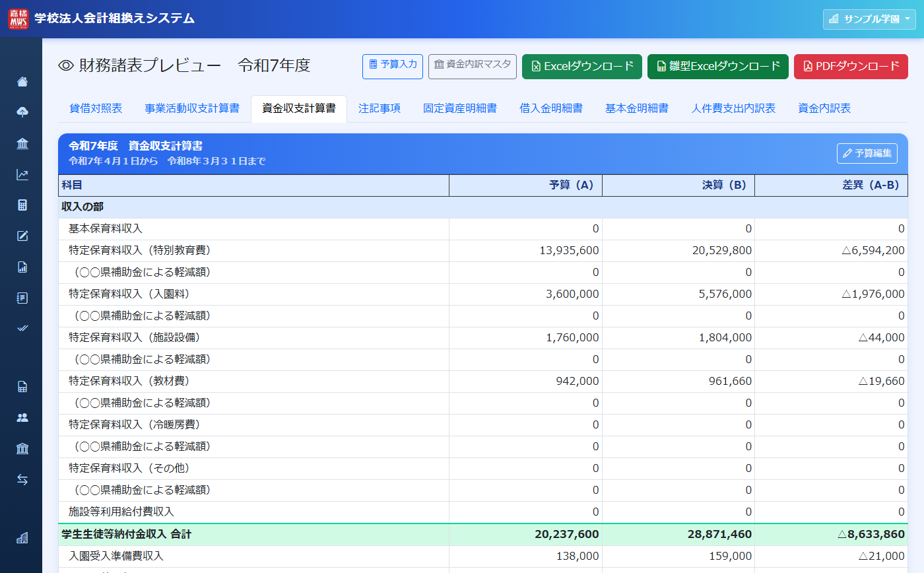
Task: Click the 特定保育料収入（教材費） row label
Action: (x=129, y=382)
